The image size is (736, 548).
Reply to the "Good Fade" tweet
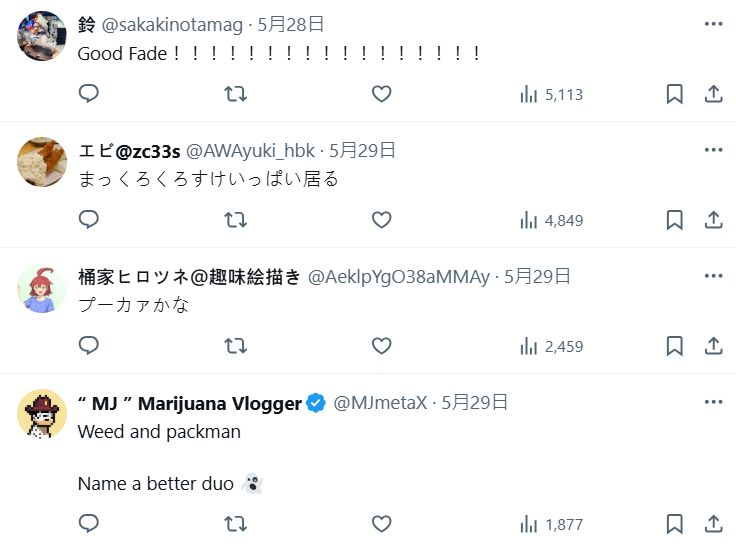pos(89,94)
